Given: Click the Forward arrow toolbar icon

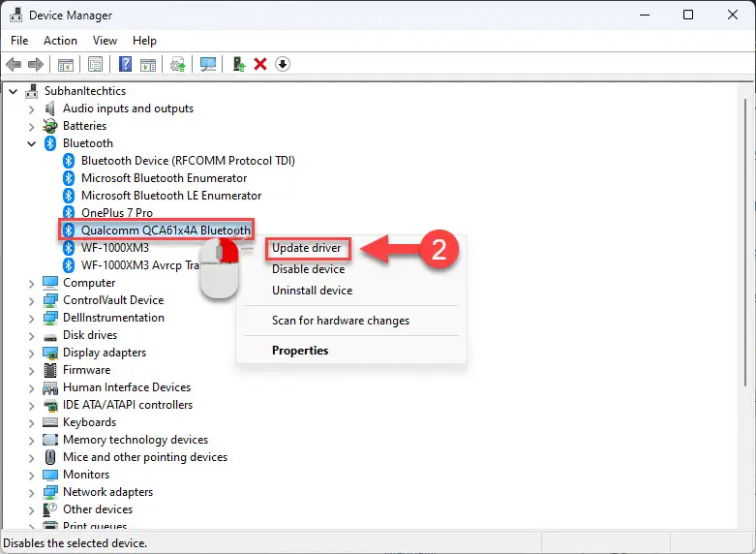Looking at the screenshot, I should point(36,64).
